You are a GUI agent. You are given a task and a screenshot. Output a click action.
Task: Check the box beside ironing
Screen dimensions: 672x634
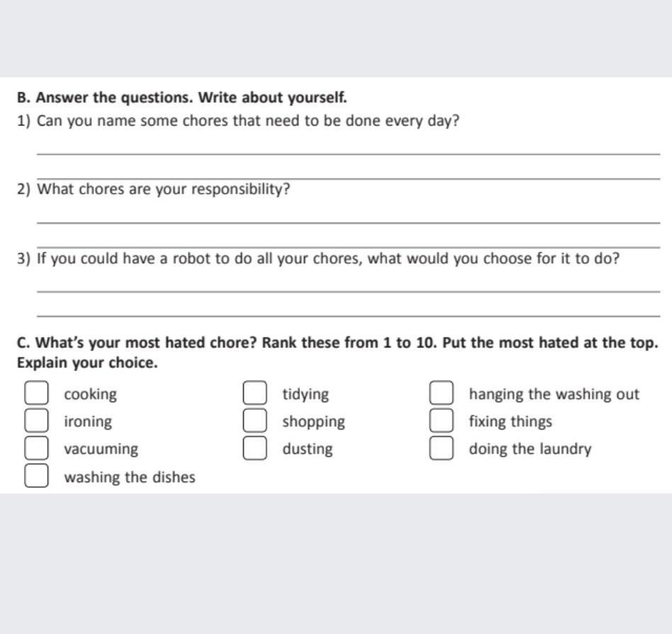(x=37, y=421)
